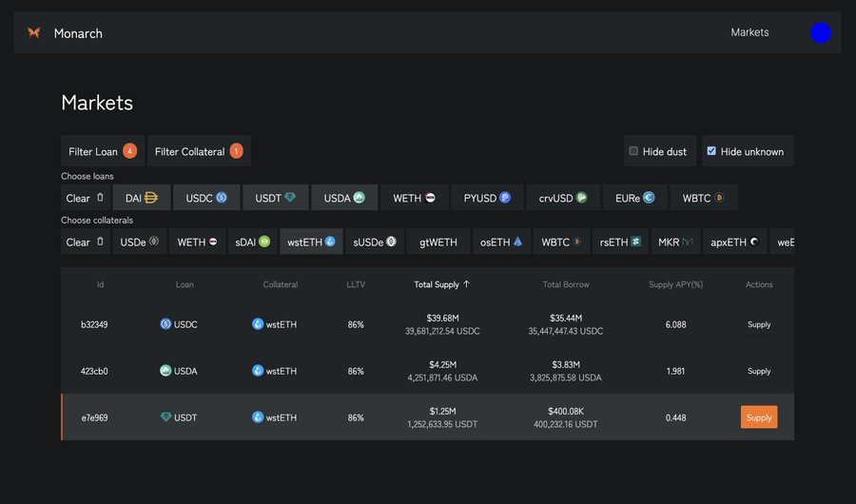Sort by the Supply APY(%) column

pos(675,284)
